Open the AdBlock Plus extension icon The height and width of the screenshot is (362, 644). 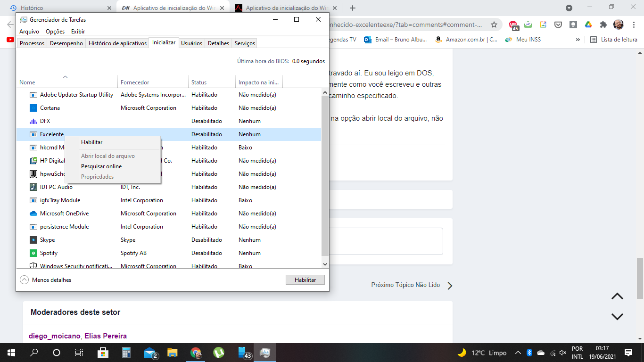coord(513,25)
